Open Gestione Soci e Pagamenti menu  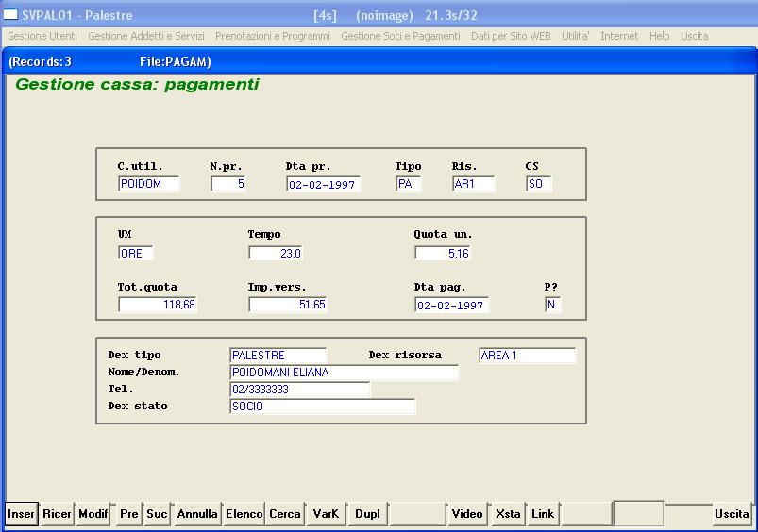pos(401,36)
